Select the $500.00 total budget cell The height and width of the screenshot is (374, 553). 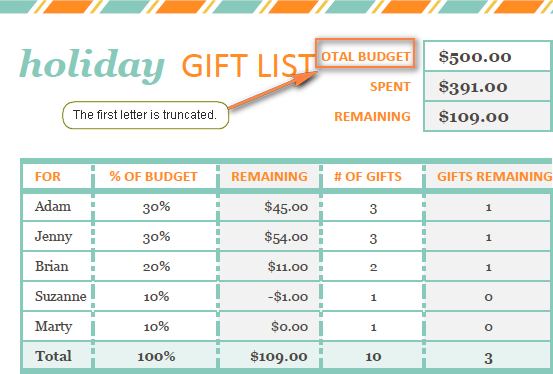coord(488,56)
